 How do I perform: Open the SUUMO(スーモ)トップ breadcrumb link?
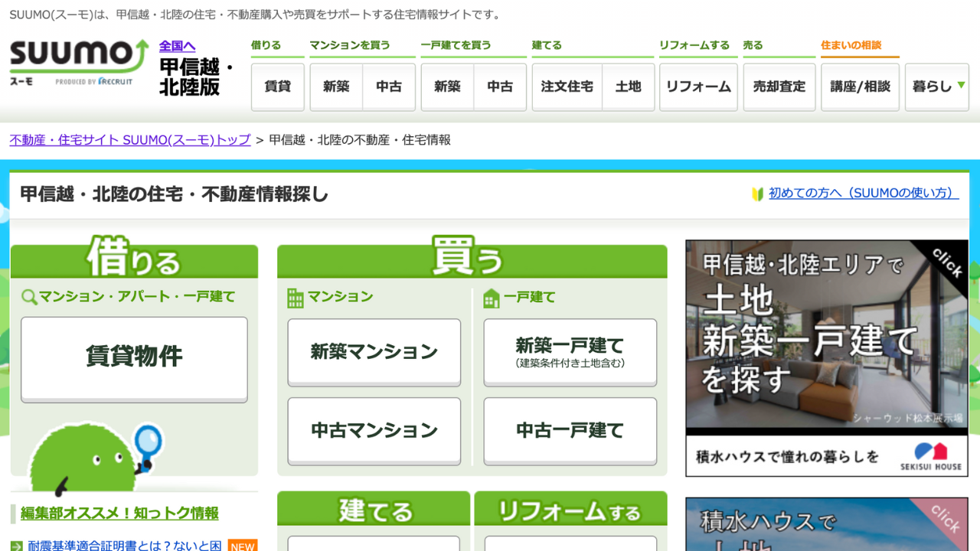(130, 140)
